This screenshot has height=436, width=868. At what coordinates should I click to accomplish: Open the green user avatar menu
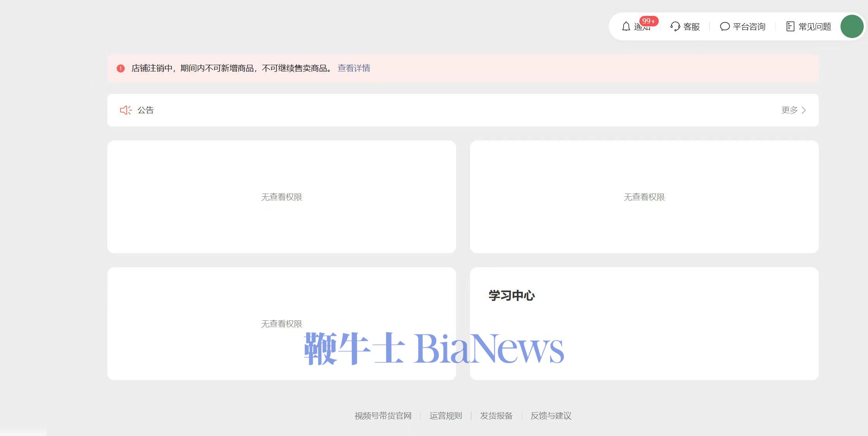coord(852,26)
